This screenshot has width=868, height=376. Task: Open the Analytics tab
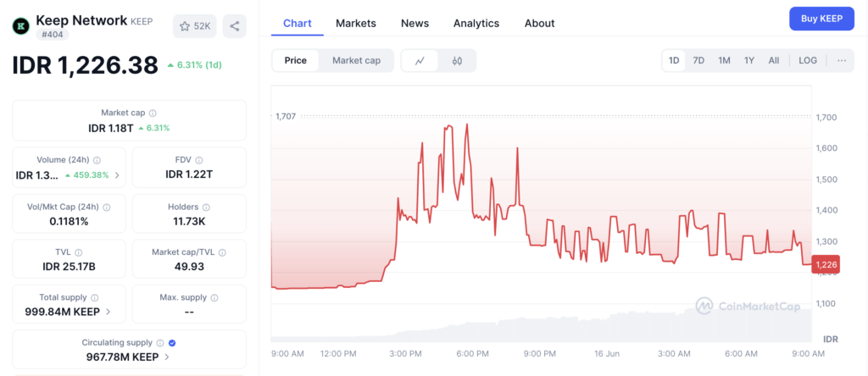point(476,23)
